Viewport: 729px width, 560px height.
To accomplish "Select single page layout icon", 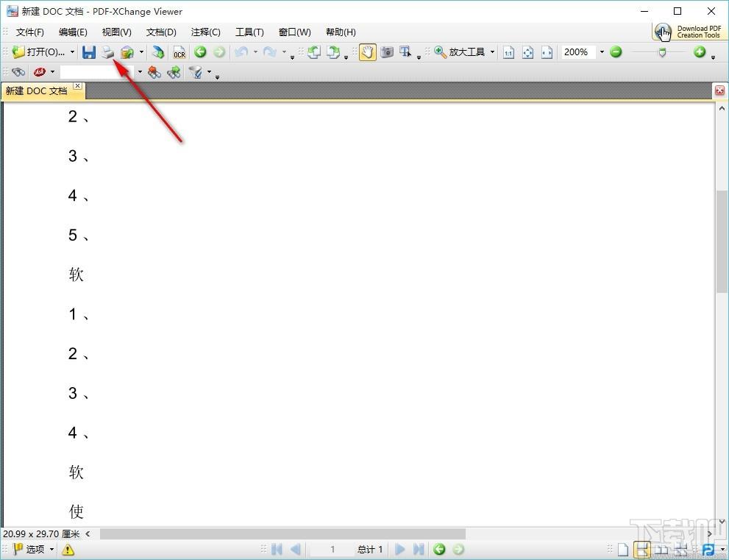I will click(x=623, y=550).
